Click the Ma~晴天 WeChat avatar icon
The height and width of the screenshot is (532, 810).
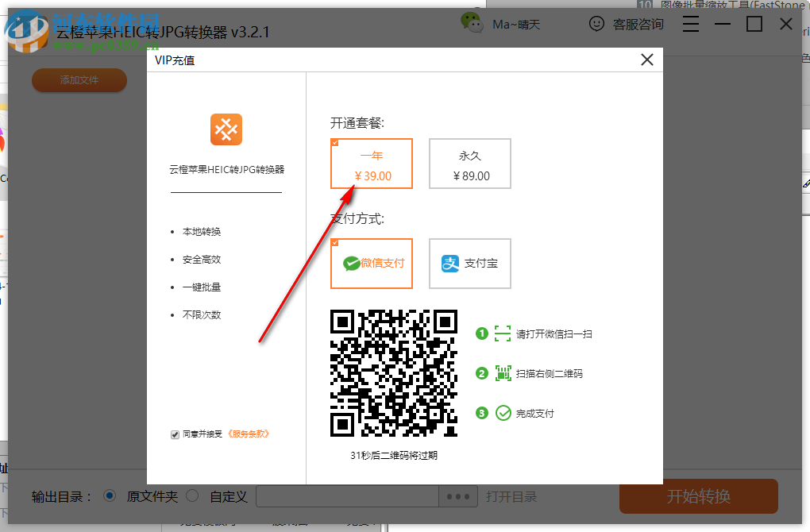(472, 24)
